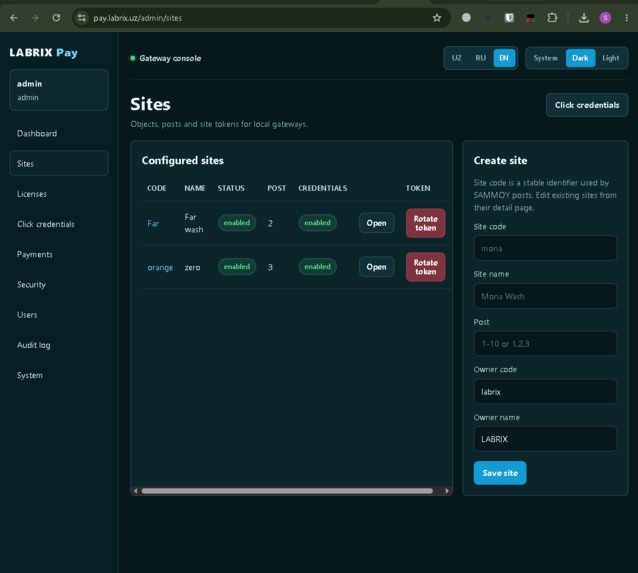Click the admin user card
This screenshot has height=573, width=638.
[59, 90]
